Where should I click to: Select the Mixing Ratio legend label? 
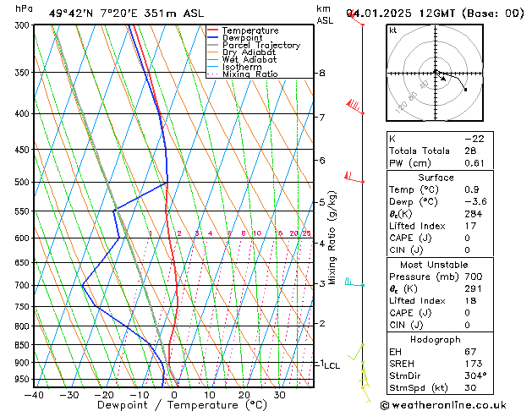click(x=250, y=74)
